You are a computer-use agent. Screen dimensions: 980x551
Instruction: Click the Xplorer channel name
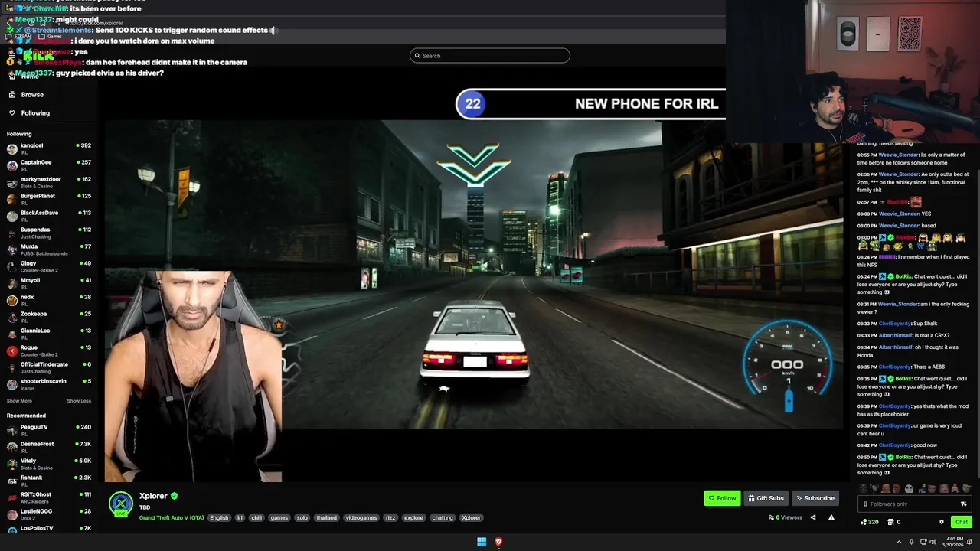point(153,496)
